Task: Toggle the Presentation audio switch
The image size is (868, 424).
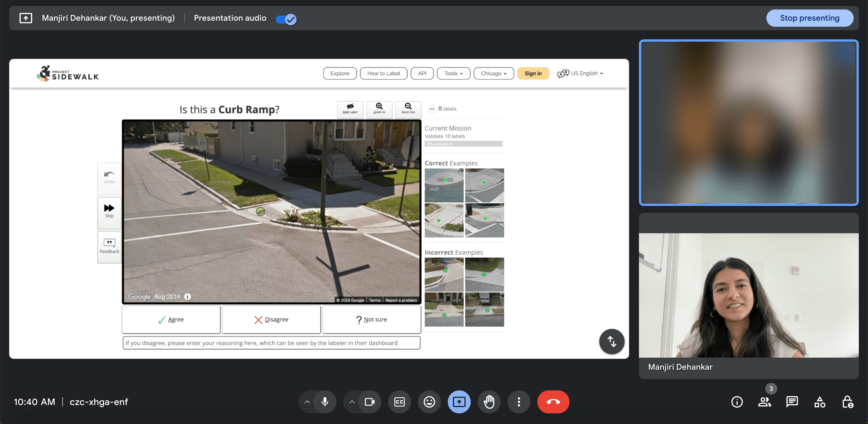Action: click(x=286, y=19)
